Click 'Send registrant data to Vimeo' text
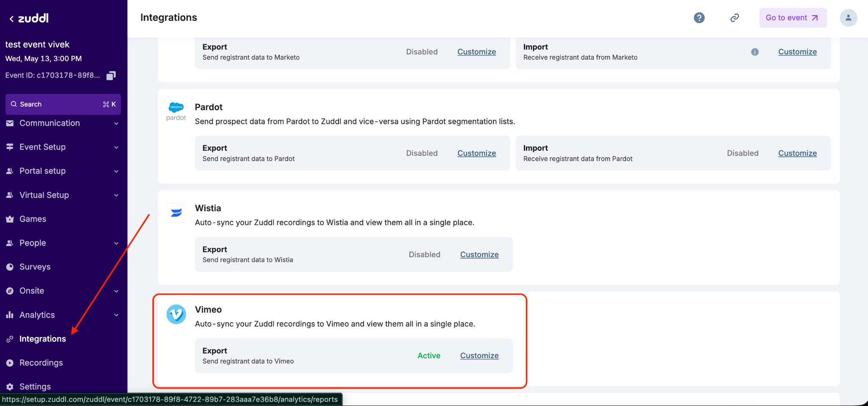 (248, 361)
